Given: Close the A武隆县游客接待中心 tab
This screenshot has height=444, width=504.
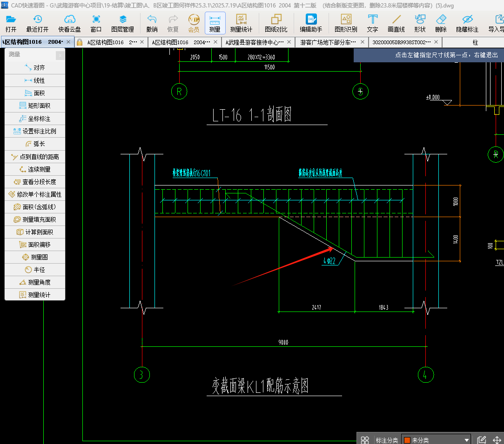Looking at the screenshot, I should pyautogui.click(x=289, y=42).
